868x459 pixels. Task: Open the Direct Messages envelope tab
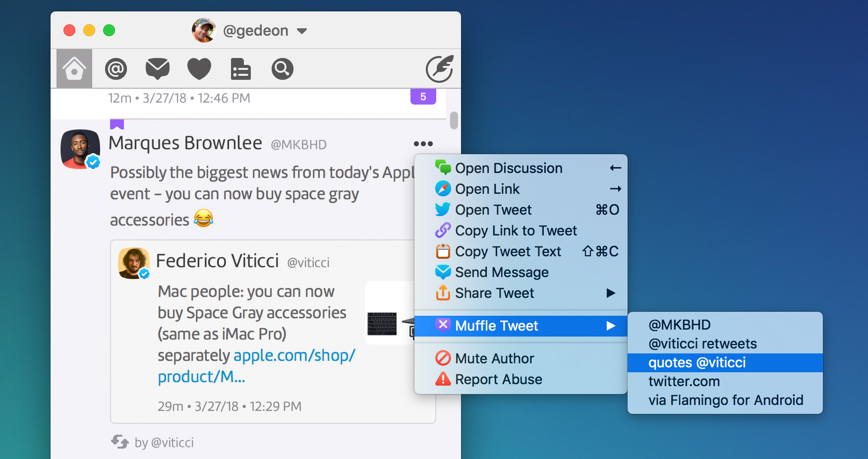tap(158, 69)
